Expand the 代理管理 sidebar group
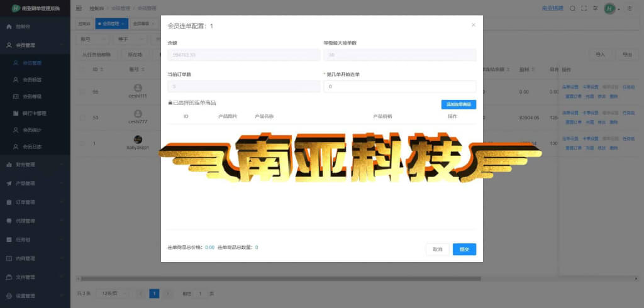644x308 pixels. point(62,221)
